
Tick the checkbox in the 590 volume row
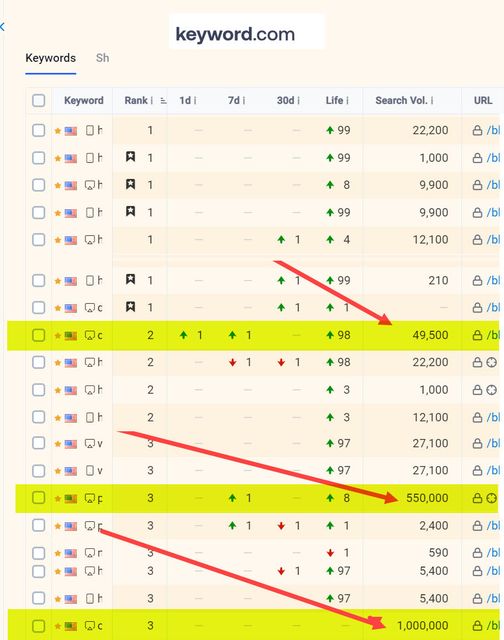coord(38,553)
